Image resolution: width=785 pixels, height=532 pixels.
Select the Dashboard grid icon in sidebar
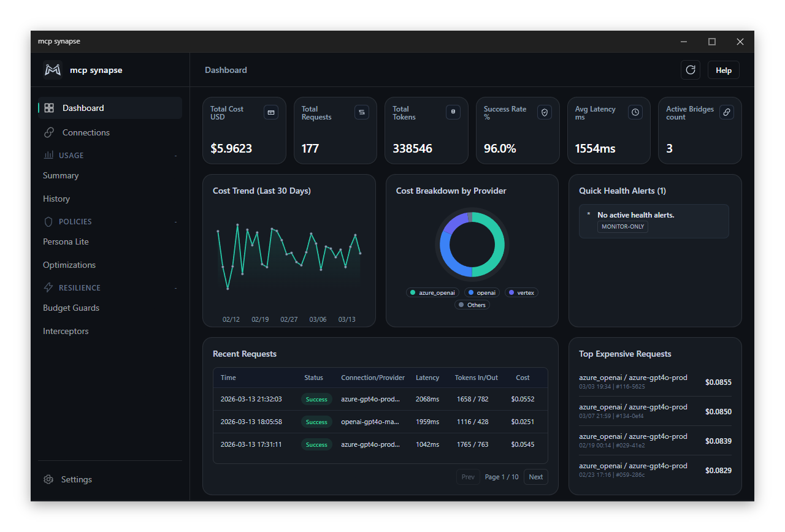(48, 107)
